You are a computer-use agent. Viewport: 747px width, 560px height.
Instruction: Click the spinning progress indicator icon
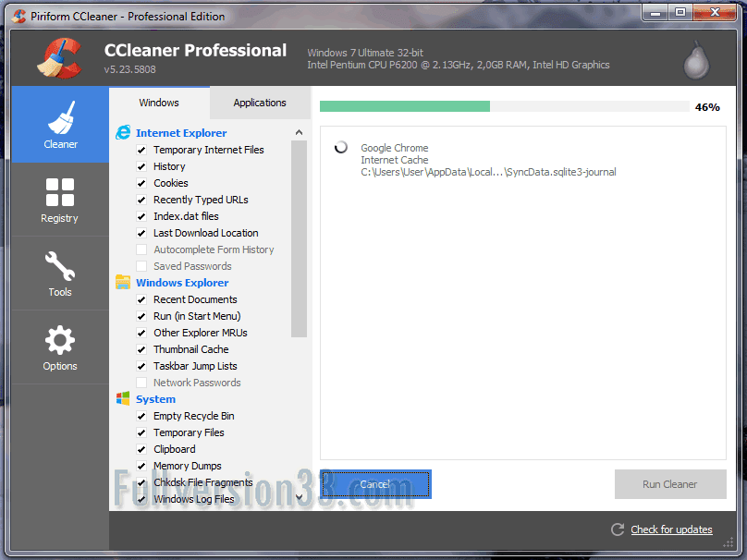(x=340, y=147)
